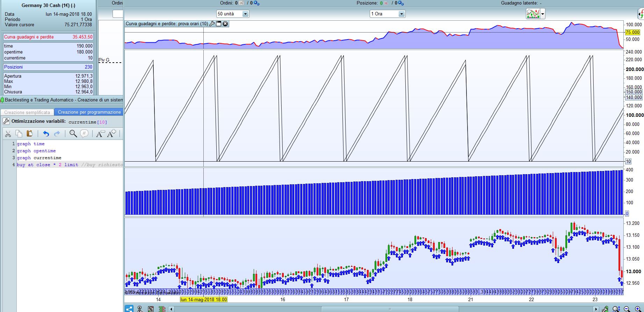Redo the last undone edit
This screenshot has height=312, width=644.
pyautogui.click(x=57, y=134)
